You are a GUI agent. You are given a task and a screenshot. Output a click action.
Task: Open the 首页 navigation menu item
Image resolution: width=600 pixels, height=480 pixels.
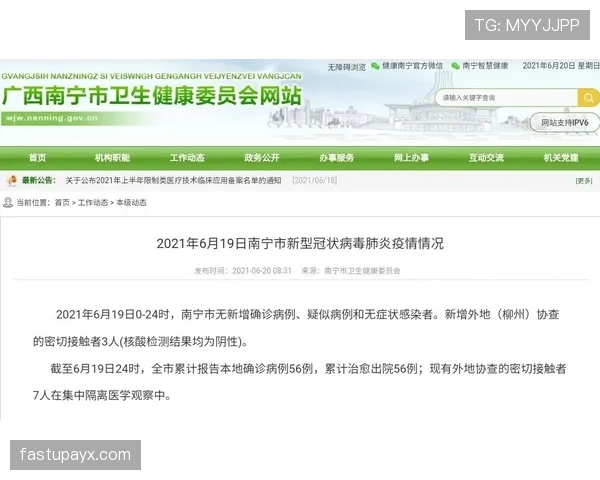(37, 158)
